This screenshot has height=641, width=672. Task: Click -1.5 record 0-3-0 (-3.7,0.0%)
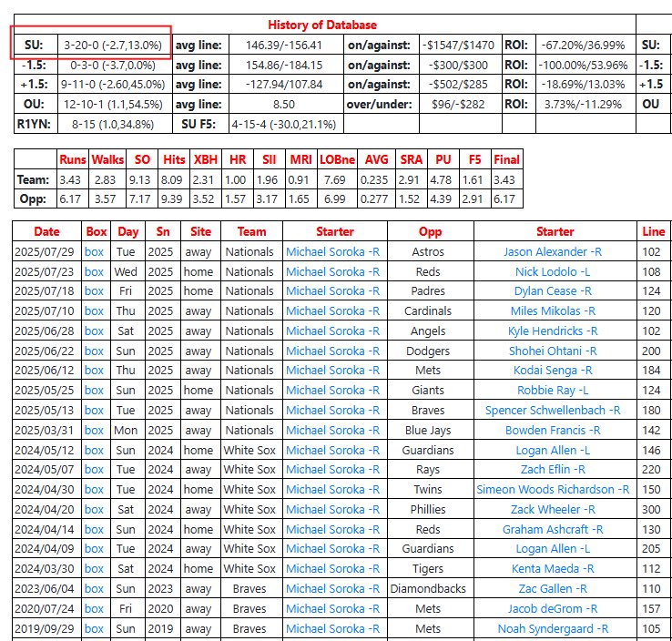113,66
